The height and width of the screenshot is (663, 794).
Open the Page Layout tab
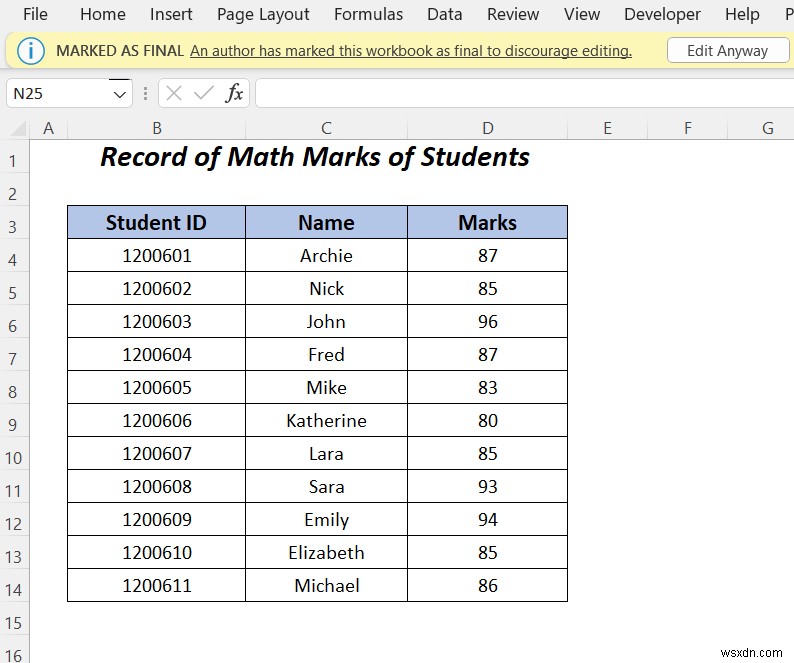(x=263, y=14)
